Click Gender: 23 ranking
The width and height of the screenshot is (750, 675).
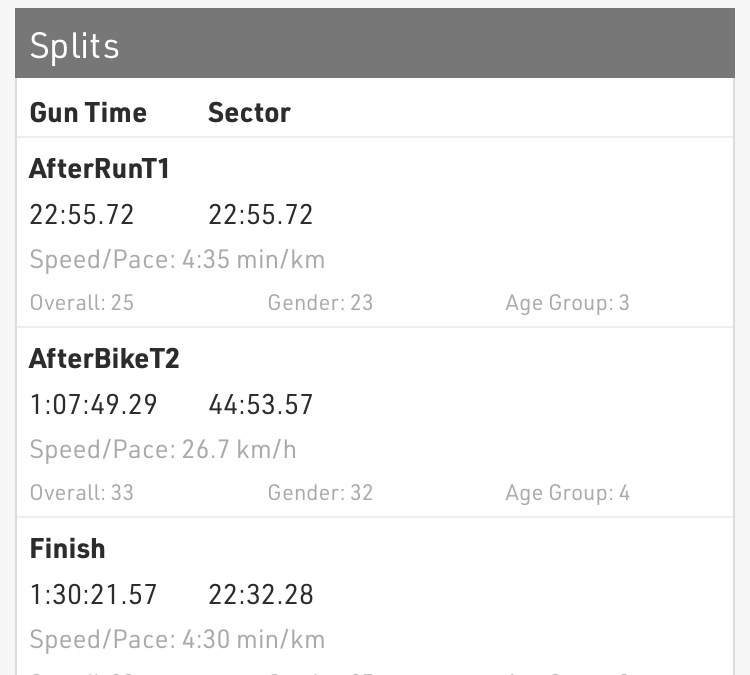point(320,302)
